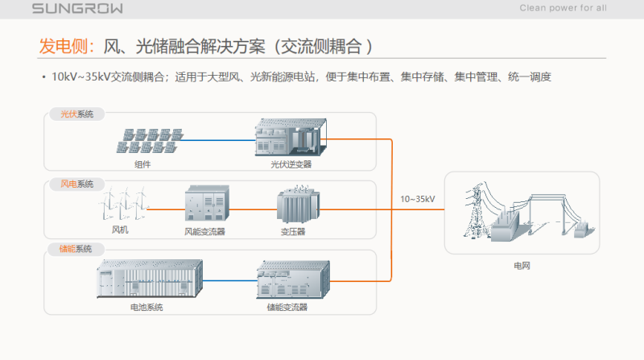Click the PV inverter container image
Viewport: 644px width, 360px height.
point(291,137)
